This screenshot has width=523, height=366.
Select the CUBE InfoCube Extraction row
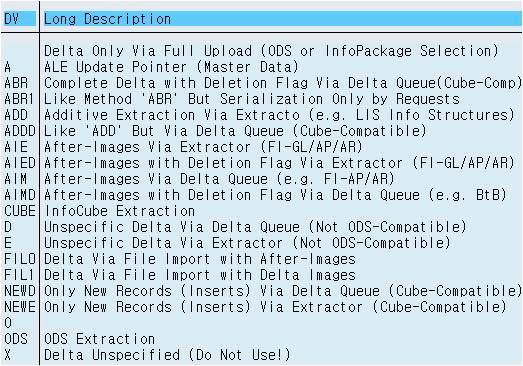[x=262, y=211]
